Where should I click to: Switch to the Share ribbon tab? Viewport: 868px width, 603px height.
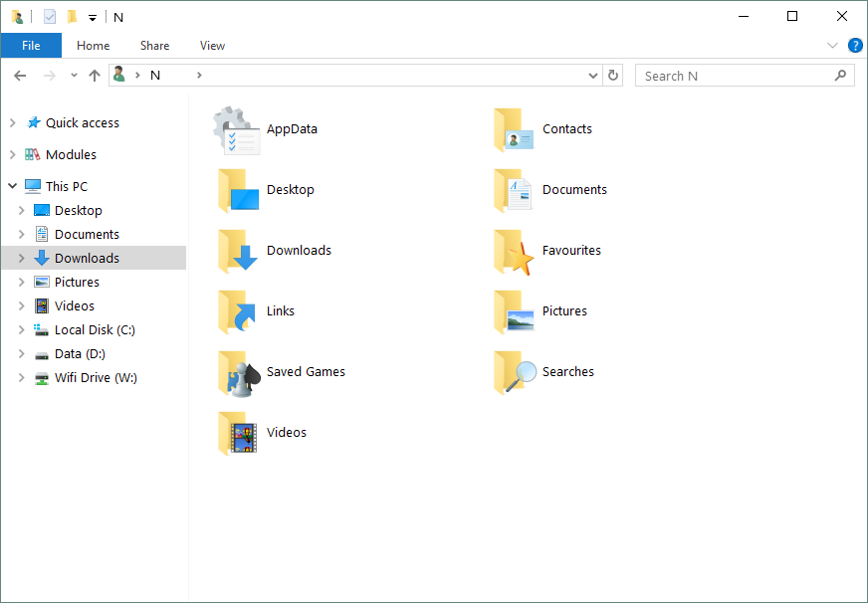154,46
